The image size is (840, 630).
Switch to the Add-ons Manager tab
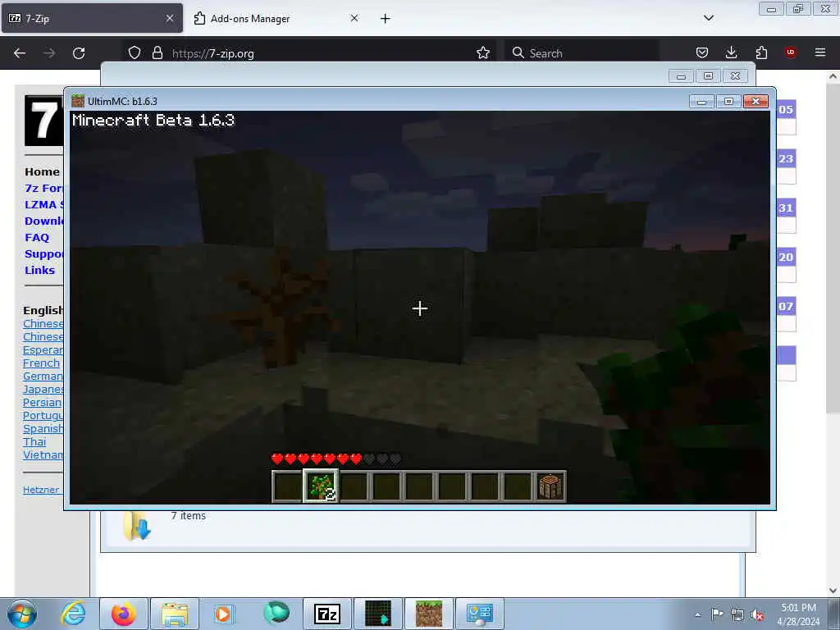pyautogui.click(x=276, y=18)
